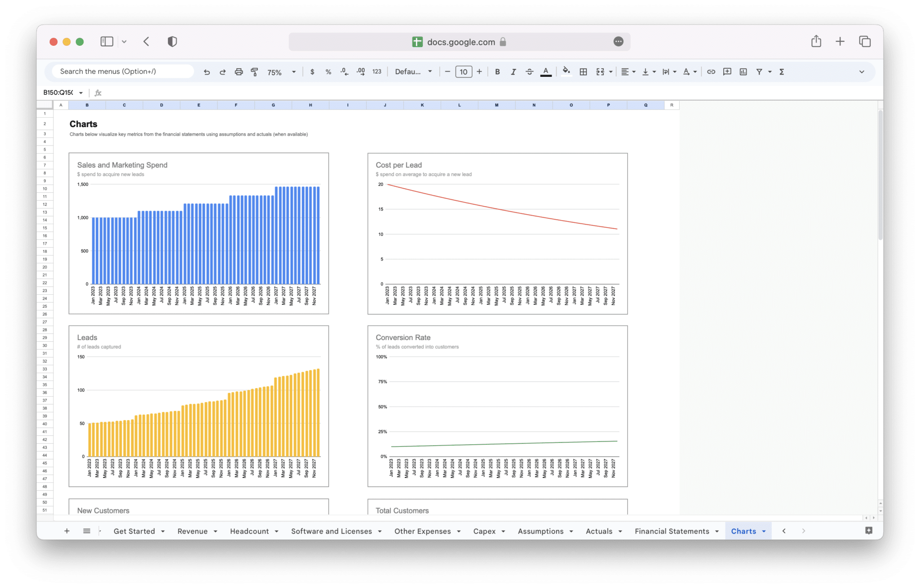The width and height of the screenshot is (920, 588).
Task: Collapse toolbar with chevron at right
Action: point(862,72)
